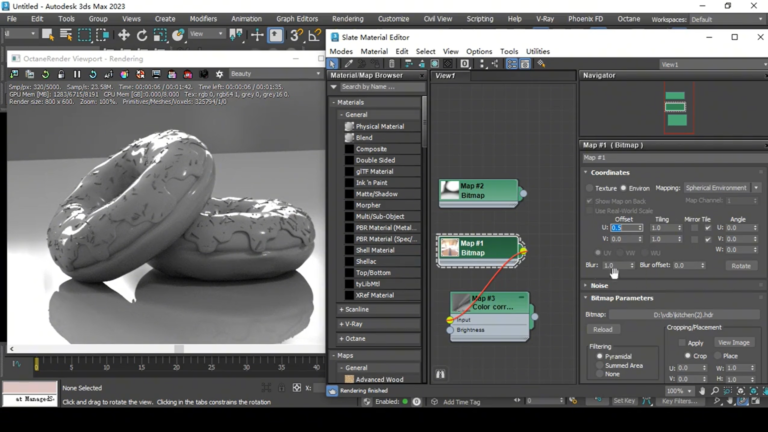Toggle U Tile checkbox
The width and height of the screenshot is (768, 432).
tap(708, 228)
